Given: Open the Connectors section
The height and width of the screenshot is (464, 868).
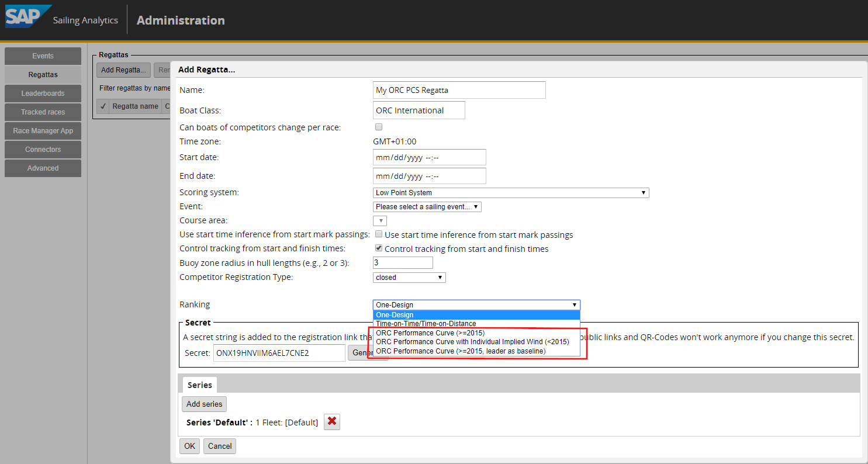Looking at the screenshot, I should 43,150.
